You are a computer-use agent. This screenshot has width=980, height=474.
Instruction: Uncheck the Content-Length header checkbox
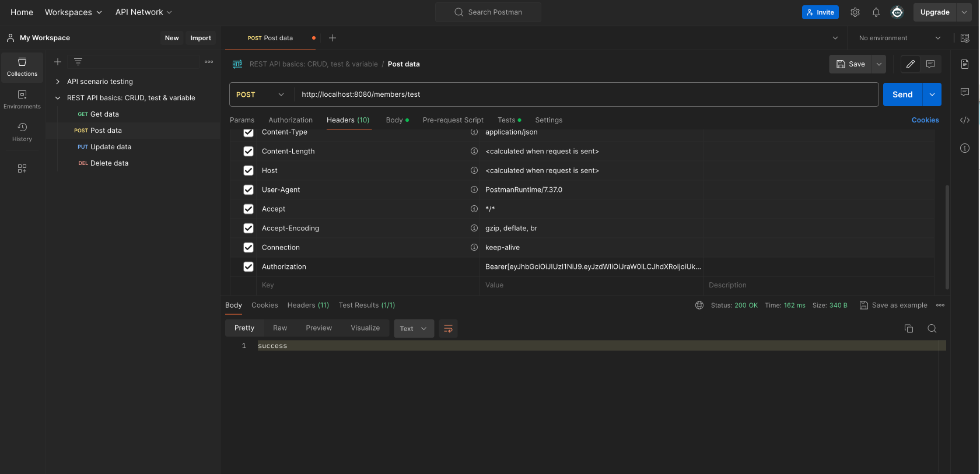(x=249, y=151)
